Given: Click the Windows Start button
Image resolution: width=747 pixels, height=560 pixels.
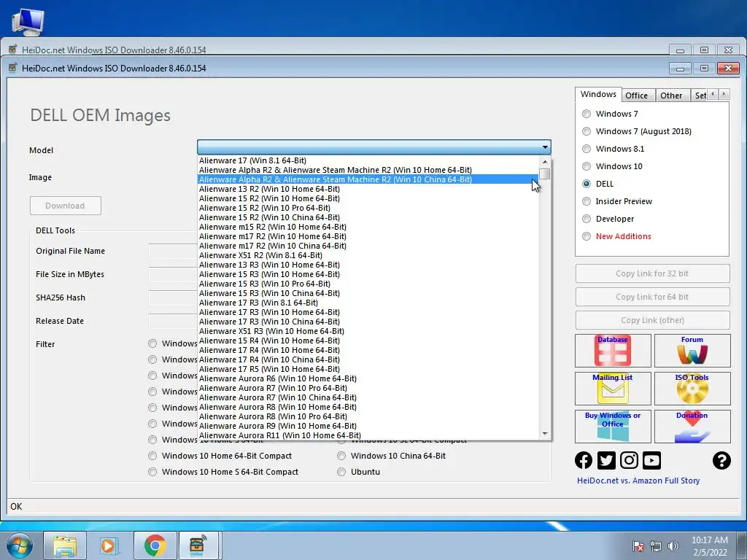Looking at the screenshot, I should click(x=20, y=545).
